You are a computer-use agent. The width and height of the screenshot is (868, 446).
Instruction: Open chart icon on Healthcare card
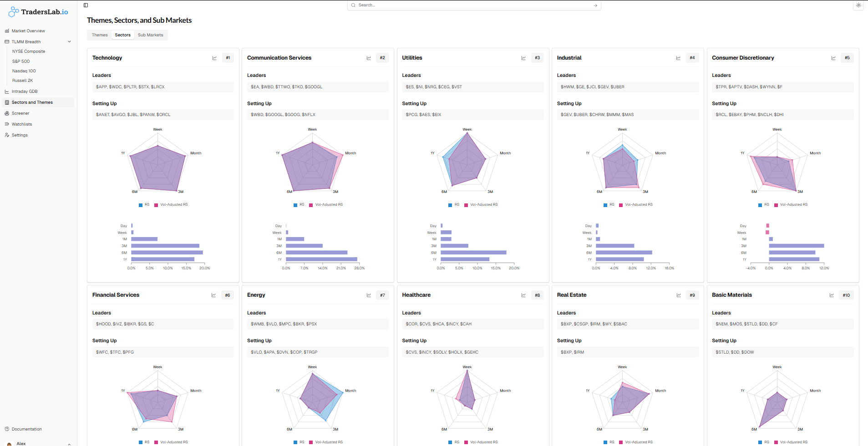(x=523, y=295)
